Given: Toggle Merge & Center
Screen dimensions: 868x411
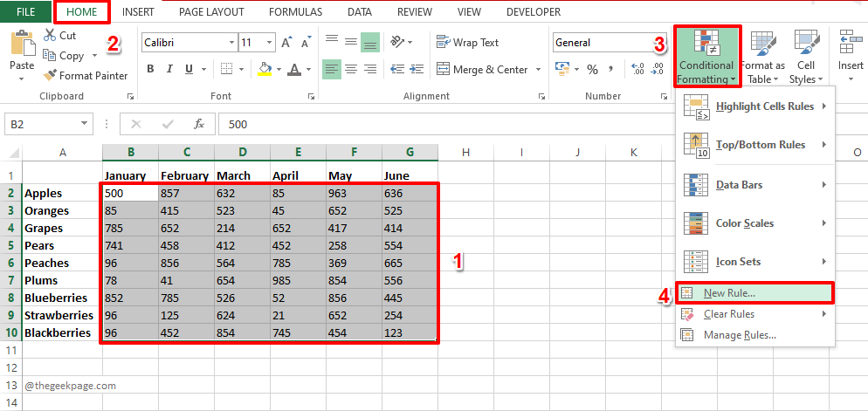Looking at the screenshot, I should 482,69.
